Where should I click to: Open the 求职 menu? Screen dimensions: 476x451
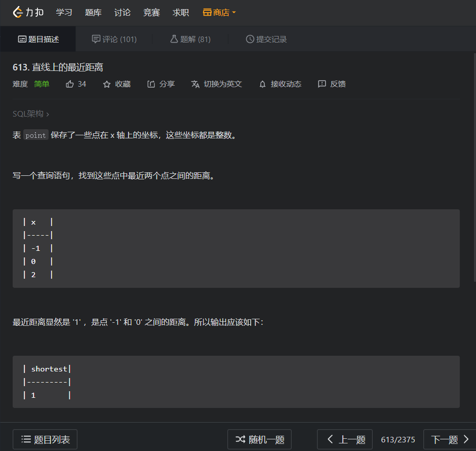(181, 13)
